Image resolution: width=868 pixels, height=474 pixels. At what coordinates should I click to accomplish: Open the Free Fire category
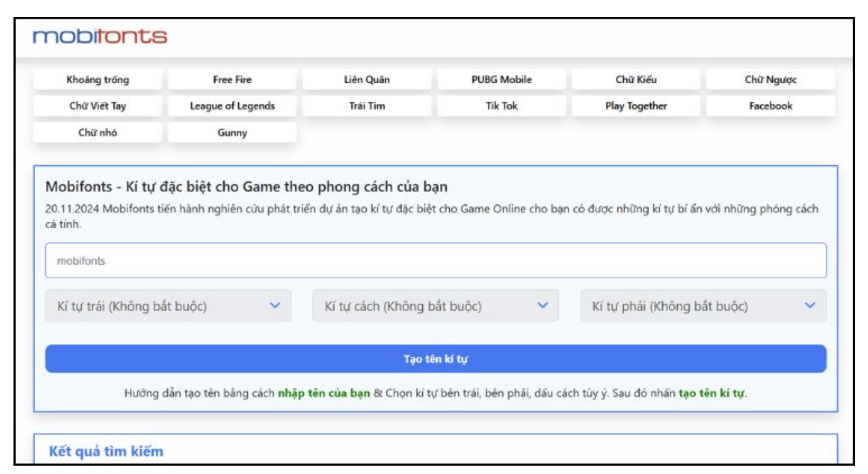click(x=232, y=80)
